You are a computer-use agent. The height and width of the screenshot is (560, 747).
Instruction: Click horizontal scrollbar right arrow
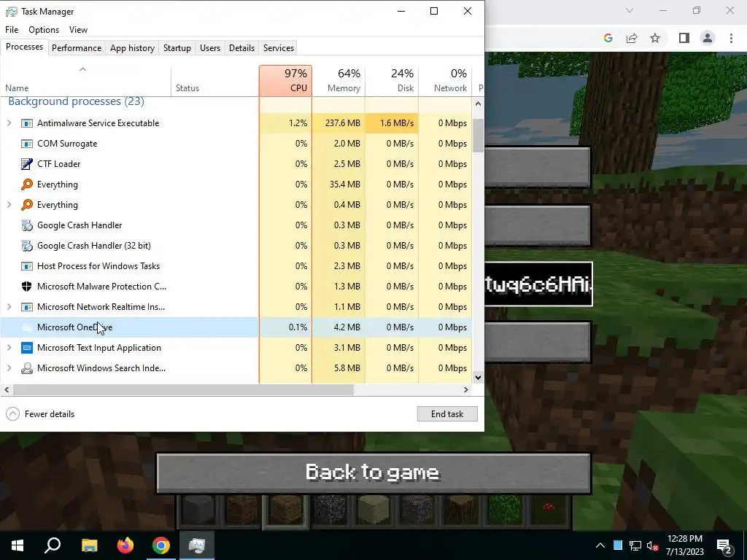pos(466,389)
